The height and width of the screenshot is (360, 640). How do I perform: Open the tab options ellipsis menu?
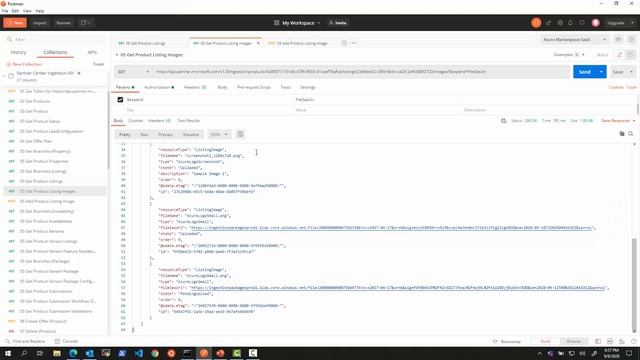pos(354,43)
